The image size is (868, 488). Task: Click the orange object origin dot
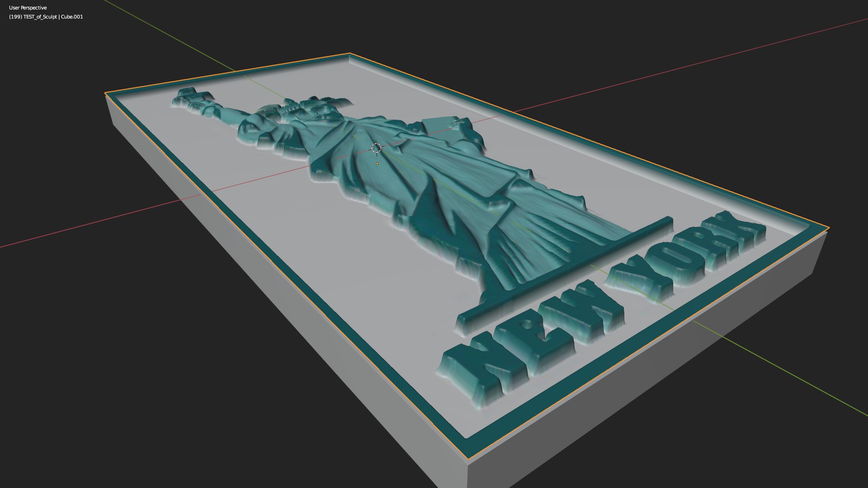pos(377,164)
